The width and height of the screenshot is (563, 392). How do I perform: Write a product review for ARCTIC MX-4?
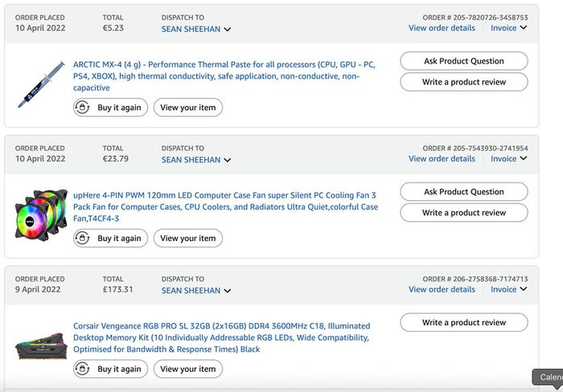[464, 82]
